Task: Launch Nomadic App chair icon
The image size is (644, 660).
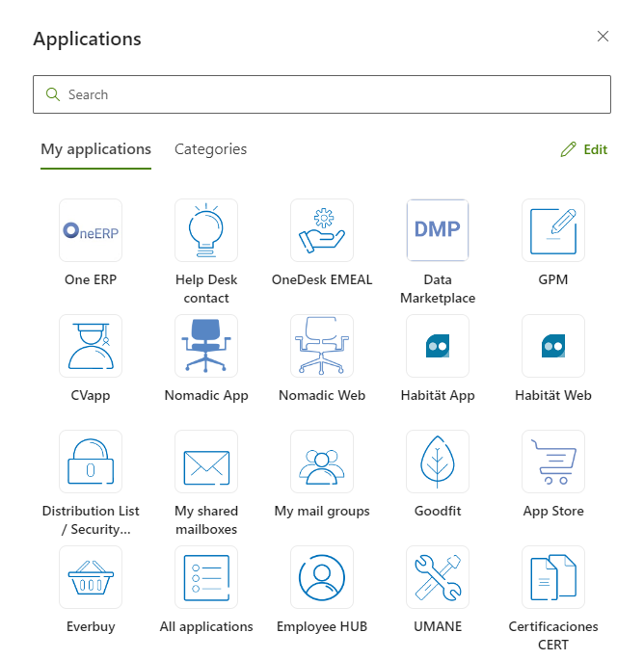Action: pos(206,346)
